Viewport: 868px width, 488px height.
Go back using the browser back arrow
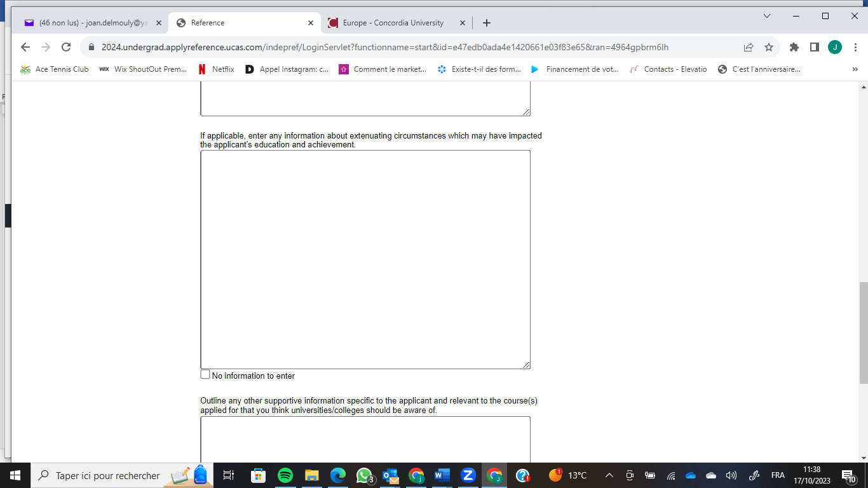(25, 47)
